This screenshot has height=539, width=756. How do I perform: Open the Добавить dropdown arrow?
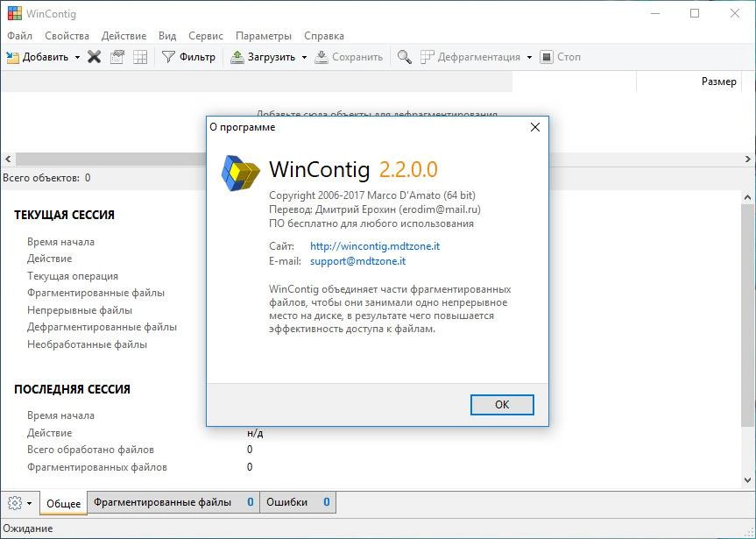[x=77, y=58]
